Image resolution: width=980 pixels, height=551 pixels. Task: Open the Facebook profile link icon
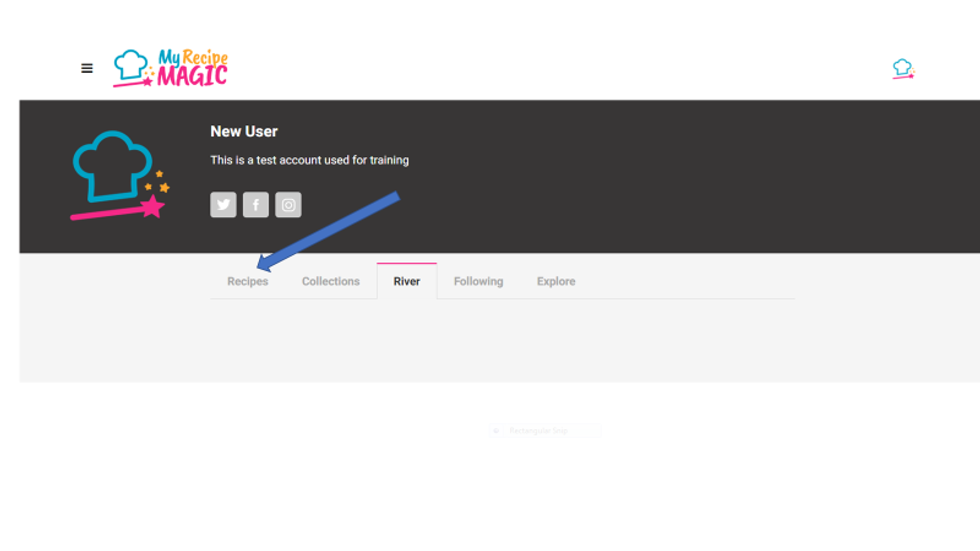(256, 205)
